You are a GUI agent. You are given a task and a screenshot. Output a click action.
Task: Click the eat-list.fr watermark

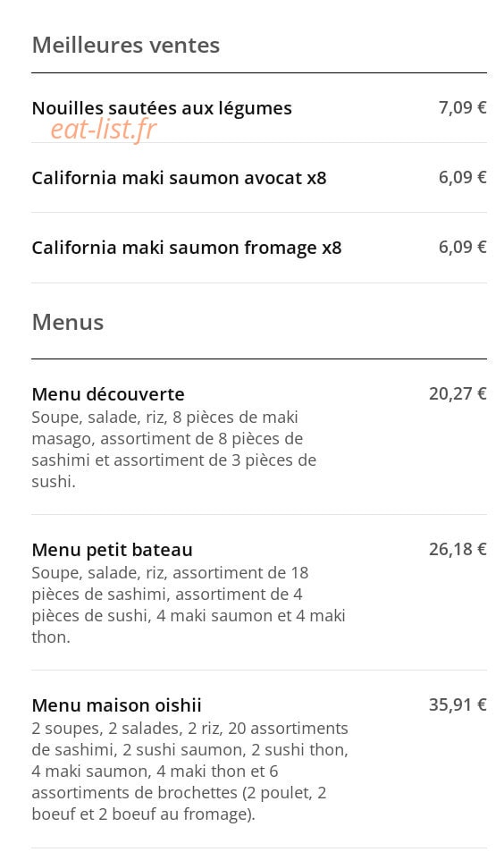[104, 130]
